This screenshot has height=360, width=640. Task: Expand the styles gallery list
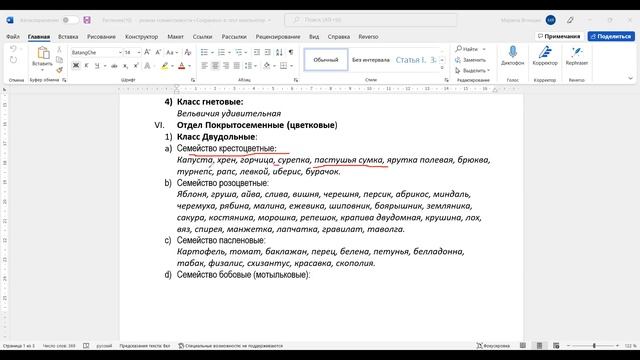[442, 68]
